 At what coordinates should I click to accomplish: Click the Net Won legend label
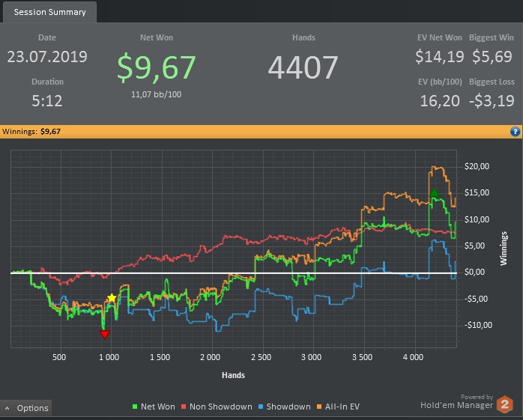[158, 407]
